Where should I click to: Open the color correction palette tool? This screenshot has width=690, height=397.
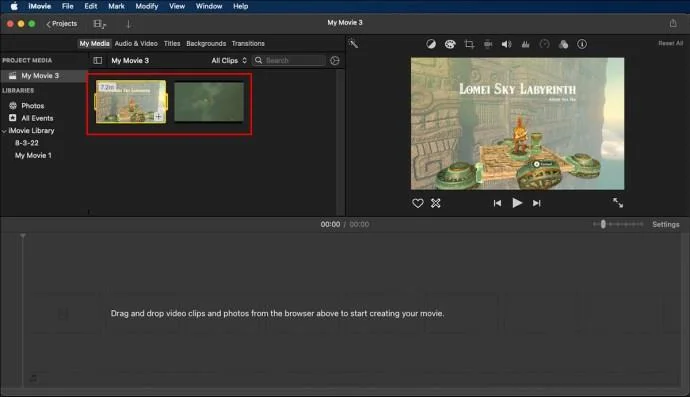450,44
